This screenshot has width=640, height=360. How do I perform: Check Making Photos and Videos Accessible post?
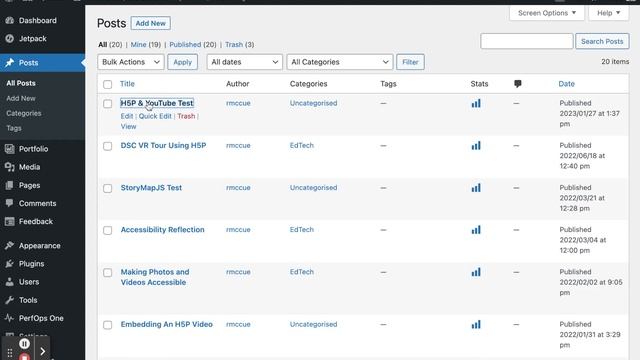coord(107,272)
